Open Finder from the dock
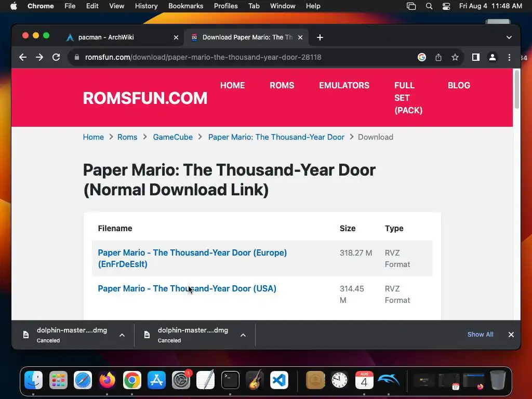The height and width of the screenshot is (399, 532). click(34, 380)
